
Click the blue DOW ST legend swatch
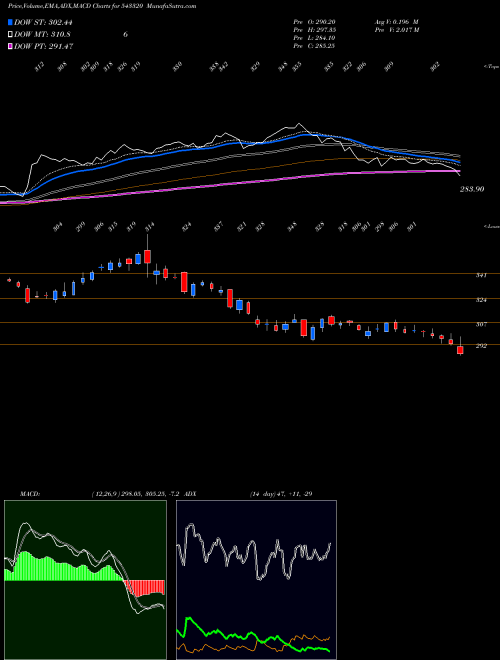[11, 22]
